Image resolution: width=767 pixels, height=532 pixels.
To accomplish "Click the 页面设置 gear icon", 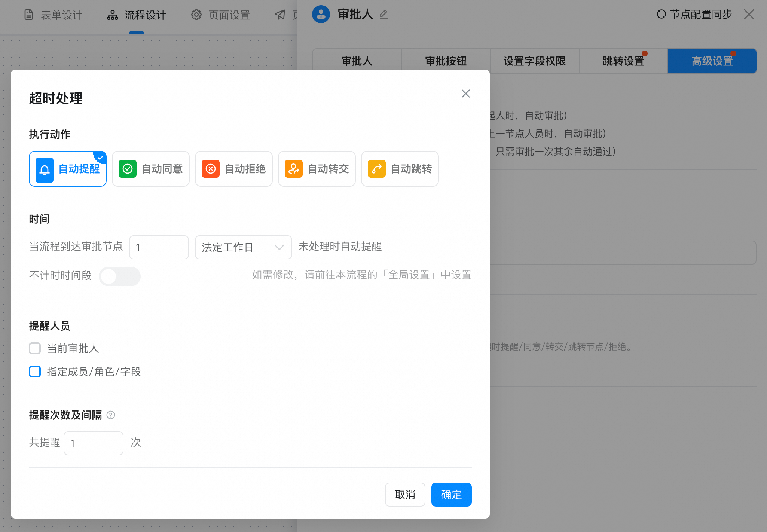I will point(196,15).
